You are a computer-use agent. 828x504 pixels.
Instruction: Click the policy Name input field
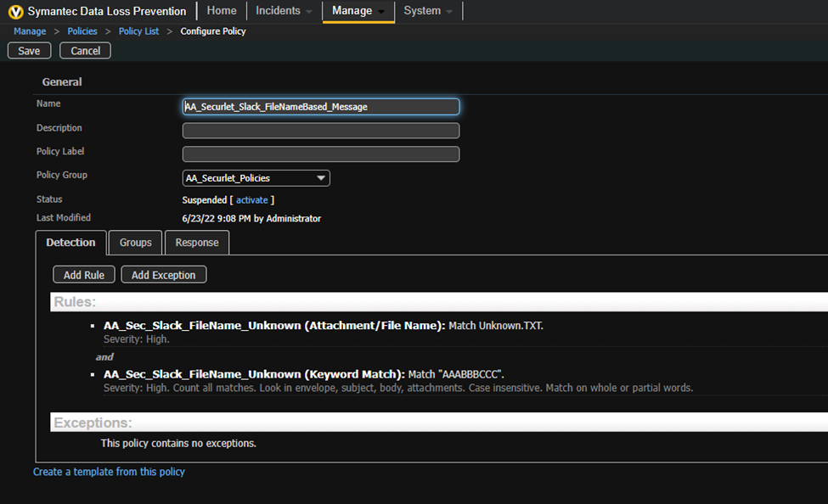[321, 107]
